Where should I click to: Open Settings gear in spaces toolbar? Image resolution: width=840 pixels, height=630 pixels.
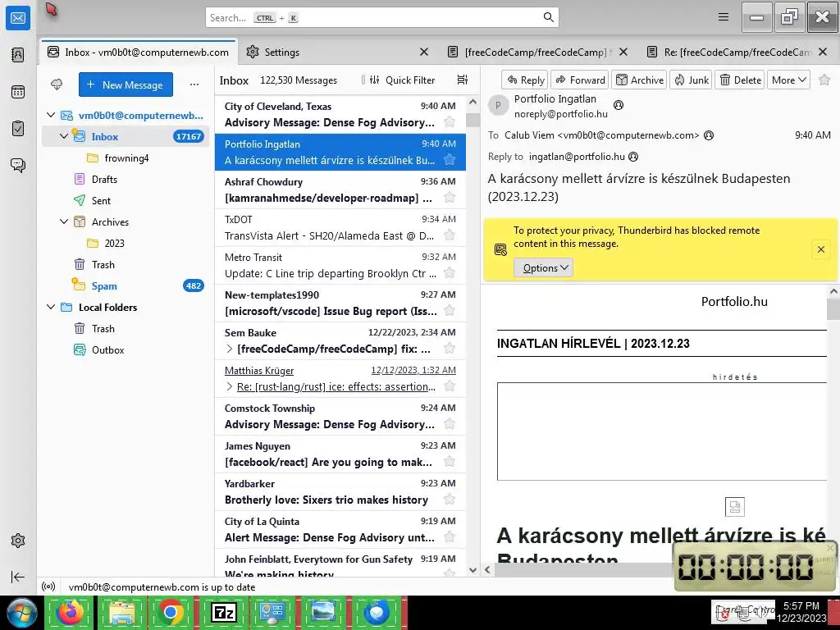[18, 541]
